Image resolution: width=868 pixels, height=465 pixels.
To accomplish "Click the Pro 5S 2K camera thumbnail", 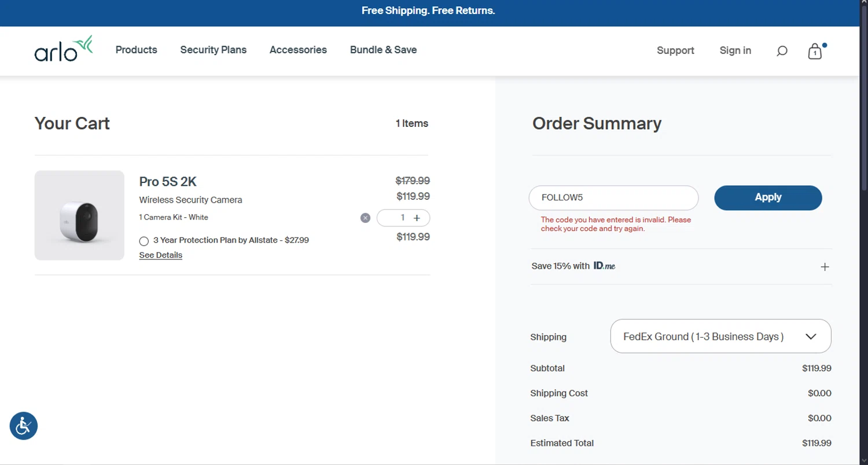I will [79, 215].
